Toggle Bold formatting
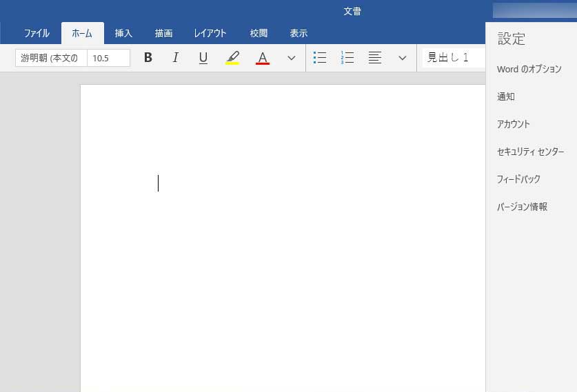Image resolution: width=577 pixels, height=392 pixels. tap(148, 58)
